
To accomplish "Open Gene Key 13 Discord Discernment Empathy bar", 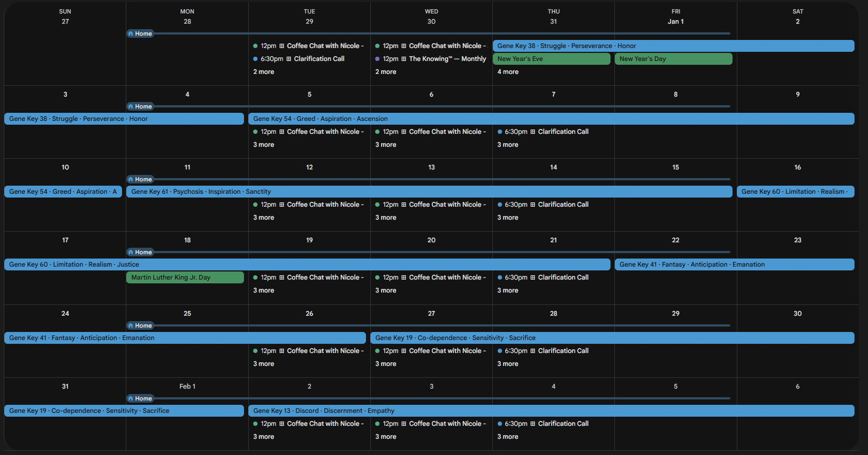I will [551, 411].
